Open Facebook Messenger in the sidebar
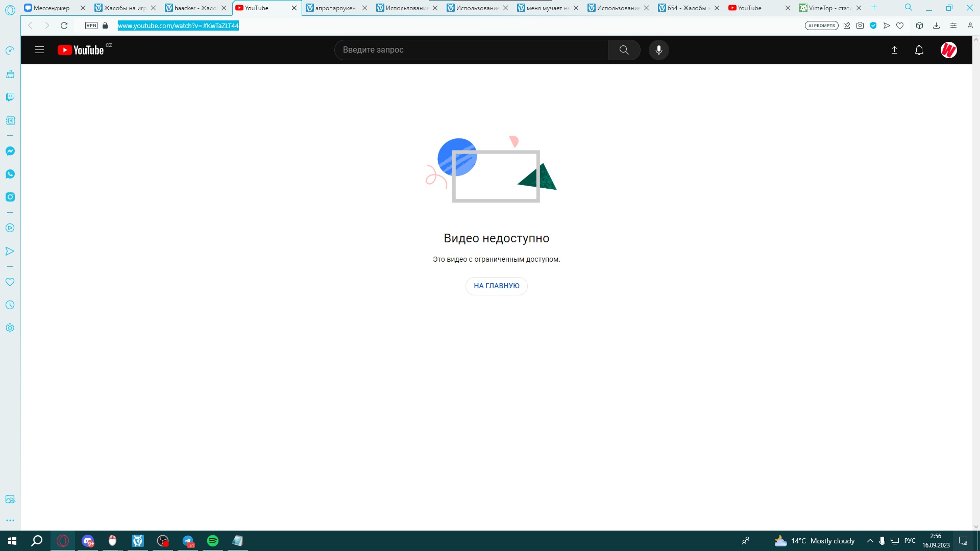This screenshot has width=980, height=551. [10, 151]
